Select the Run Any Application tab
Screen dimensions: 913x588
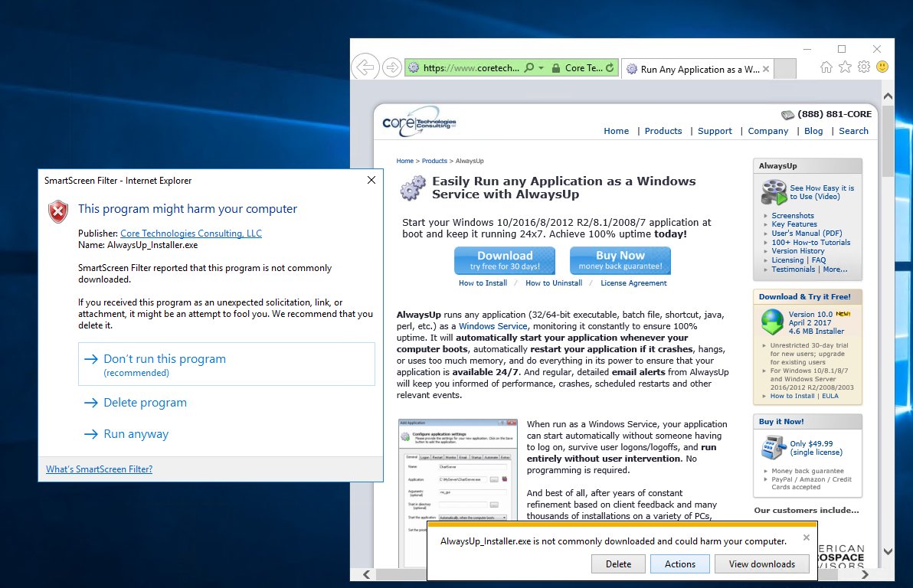697,69
